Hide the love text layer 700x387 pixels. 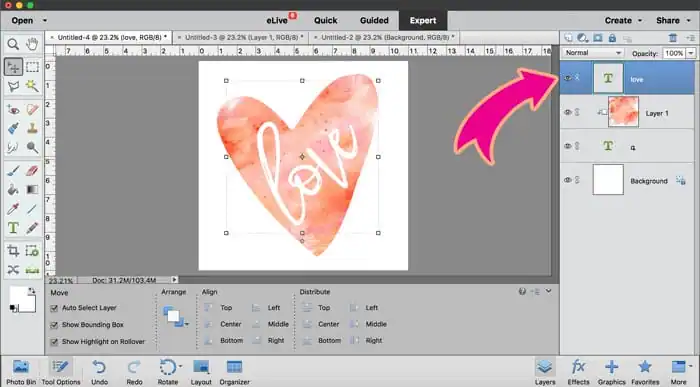click(567, 78)
